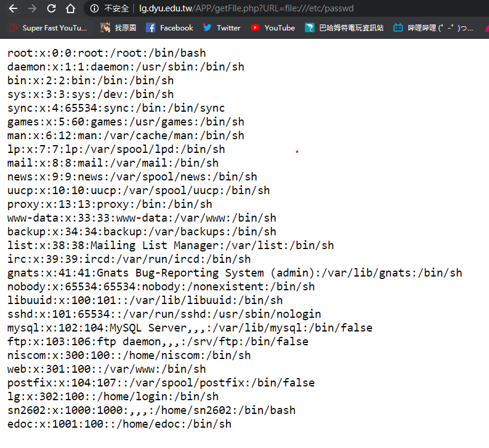
Task: Click the niscom:x:300:100 line
Action: (x=129, y=355)
